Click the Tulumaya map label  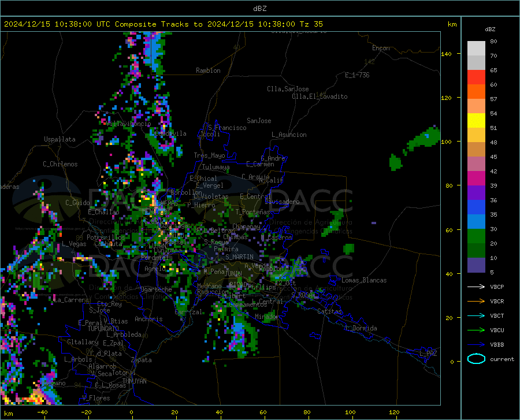click(216, 167)
